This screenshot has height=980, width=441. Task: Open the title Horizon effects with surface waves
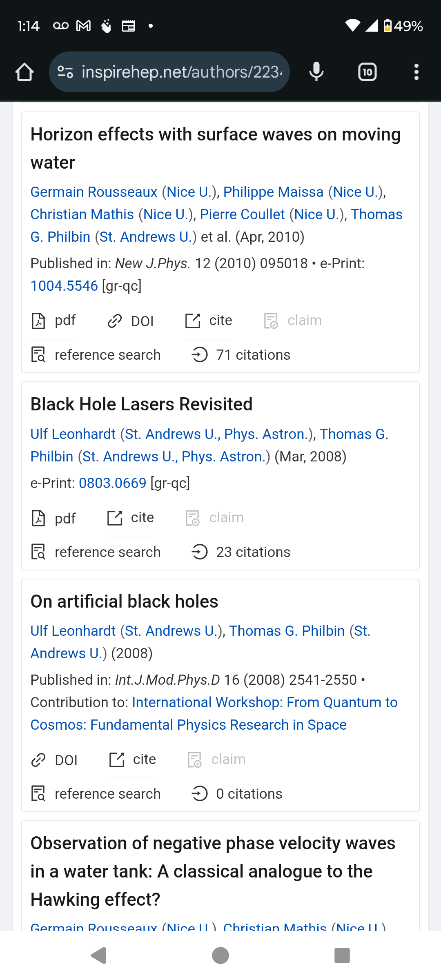point(216,148)
